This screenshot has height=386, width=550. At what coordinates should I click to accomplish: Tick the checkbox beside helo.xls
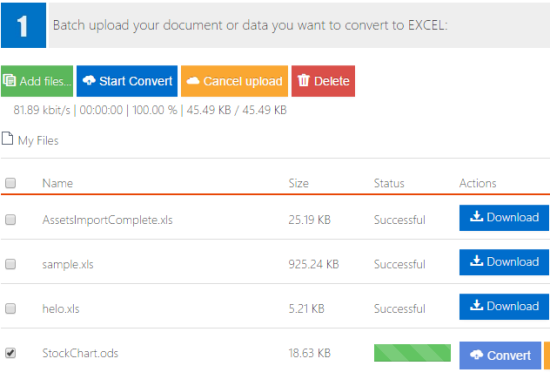coord(11,308)
